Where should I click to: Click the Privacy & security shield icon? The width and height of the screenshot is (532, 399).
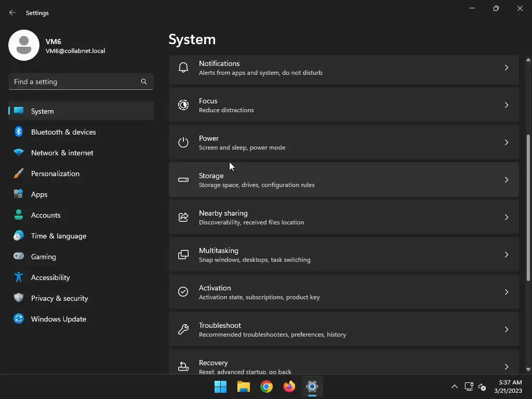(19, 298)
